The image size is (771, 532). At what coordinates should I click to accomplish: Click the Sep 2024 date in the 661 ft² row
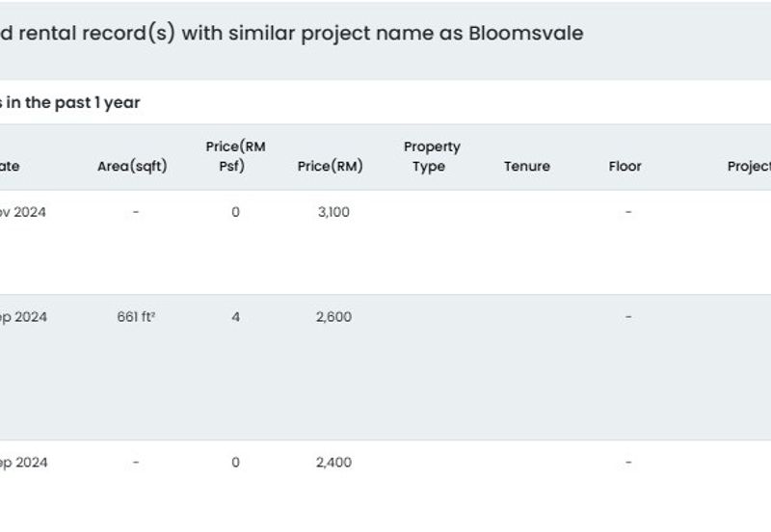[x=23, y=317]
